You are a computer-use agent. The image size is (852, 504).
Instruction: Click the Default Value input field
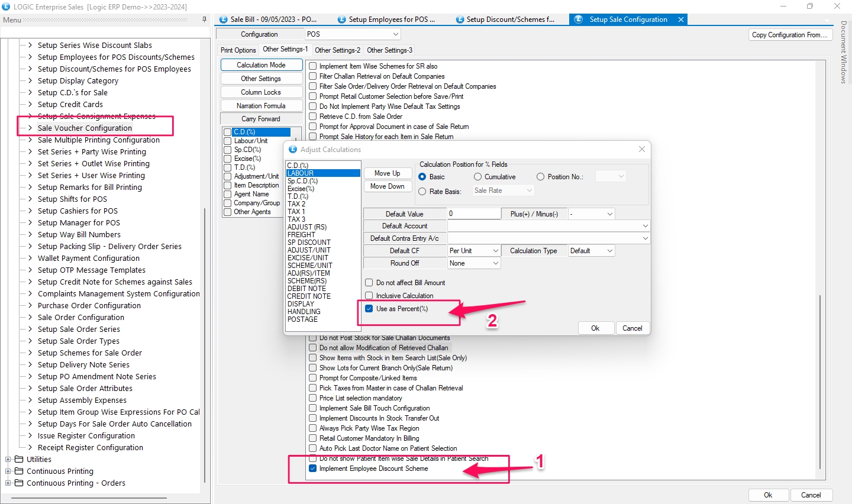click(x=474, y=214)
